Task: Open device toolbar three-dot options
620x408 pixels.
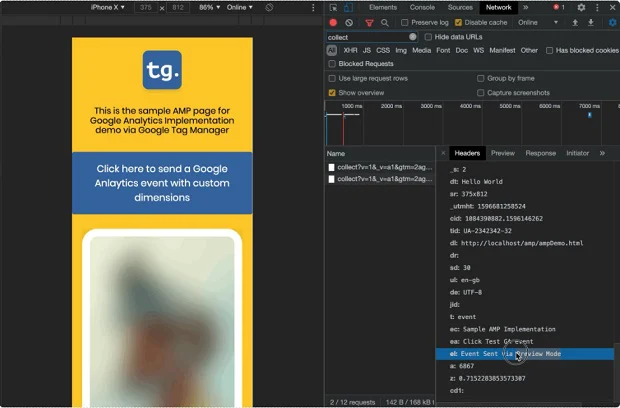Action: (313, 8)
